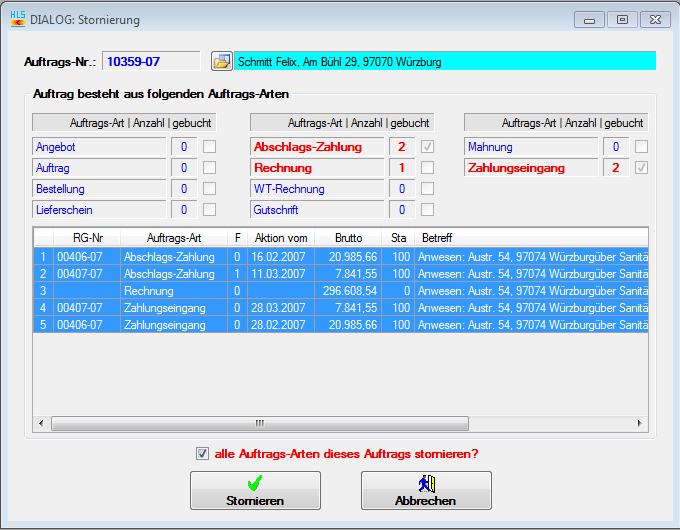This screenshot has width=680, height=530.
Task: Check the Rechnung gebucht checkbox
Action: 428,168
